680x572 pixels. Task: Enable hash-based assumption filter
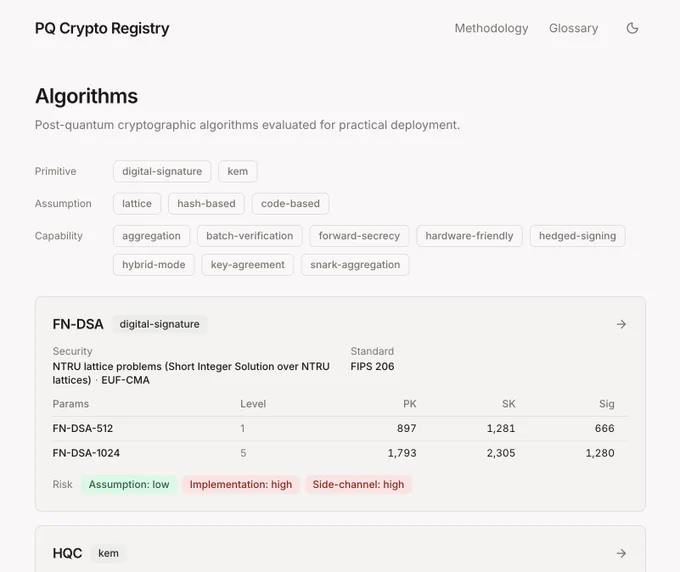tap(206, 203)
